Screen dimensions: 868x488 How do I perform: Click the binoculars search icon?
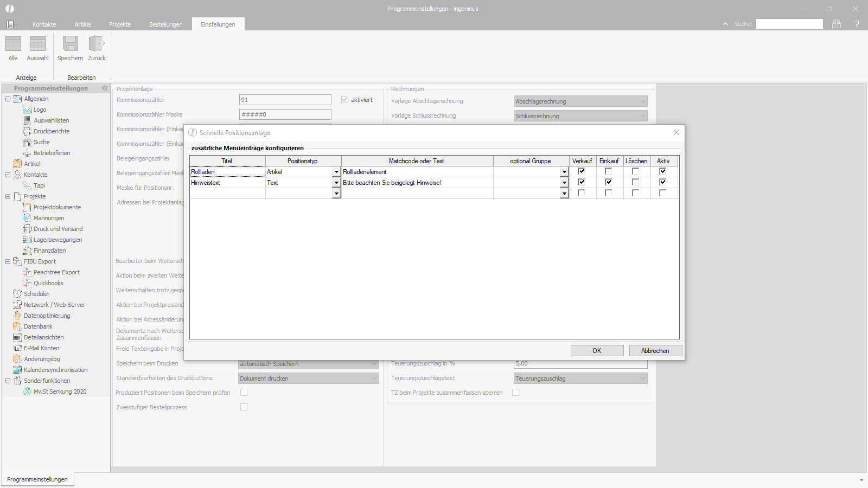[x=837, y=24]
